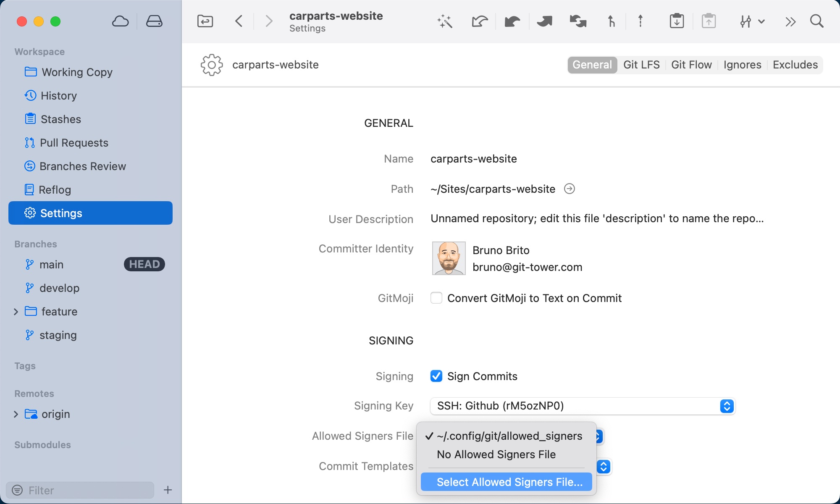Open the History view
The width and height of the screenshot is (840, 504).
point(58,95)
